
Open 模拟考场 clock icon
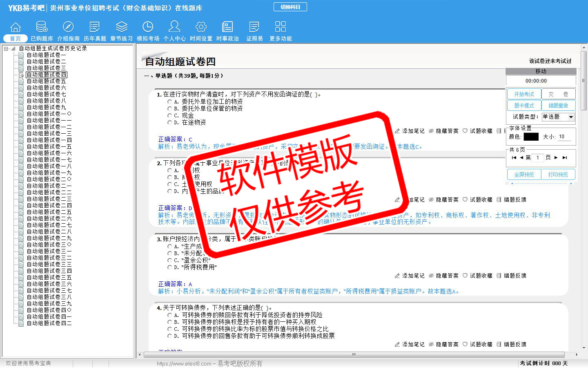[x=148, y=27]
